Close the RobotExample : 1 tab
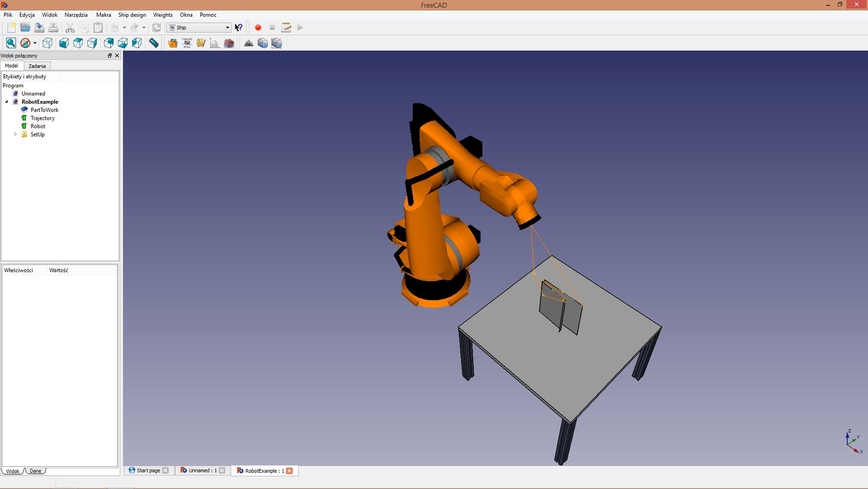The image size is (868, 489). coord(290,471)
